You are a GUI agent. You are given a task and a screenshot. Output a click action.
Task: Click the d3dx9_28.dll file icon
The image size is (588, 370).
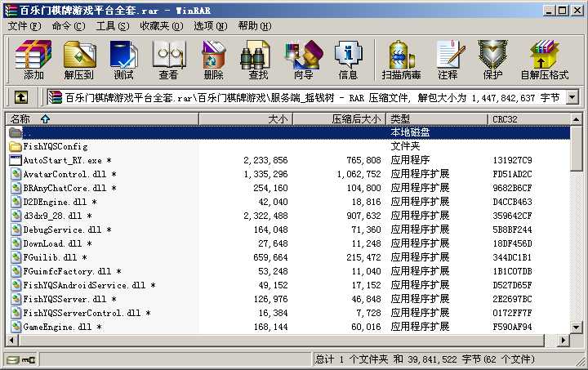click(x=16, y=216)
